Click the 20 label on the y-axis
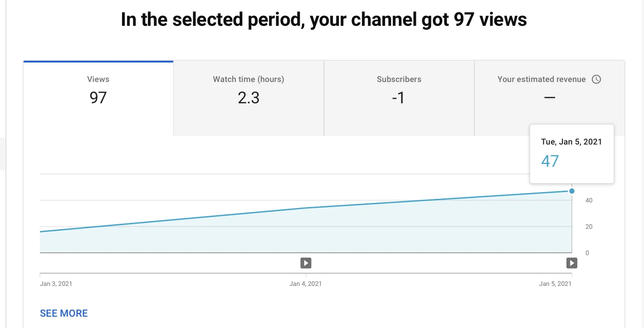This screenshot has height=328, width=644. coord(589,227)
